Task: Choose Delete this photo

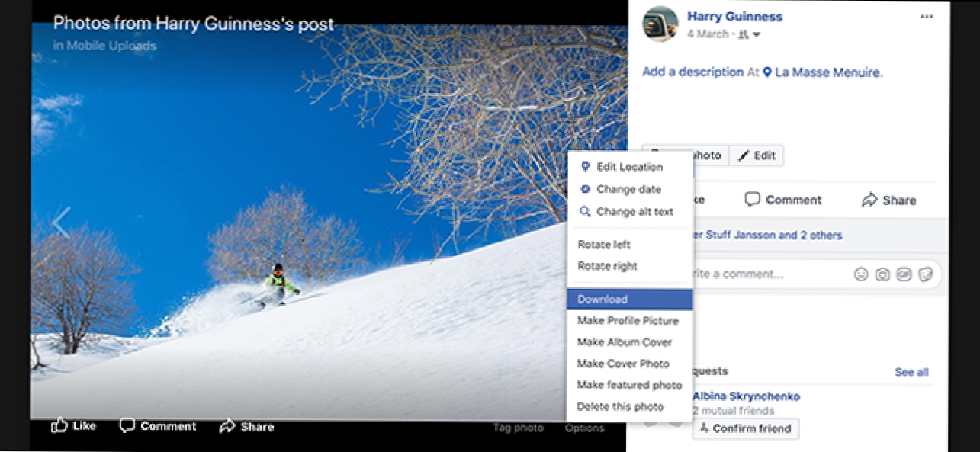Action: click(x=620, y=406)
